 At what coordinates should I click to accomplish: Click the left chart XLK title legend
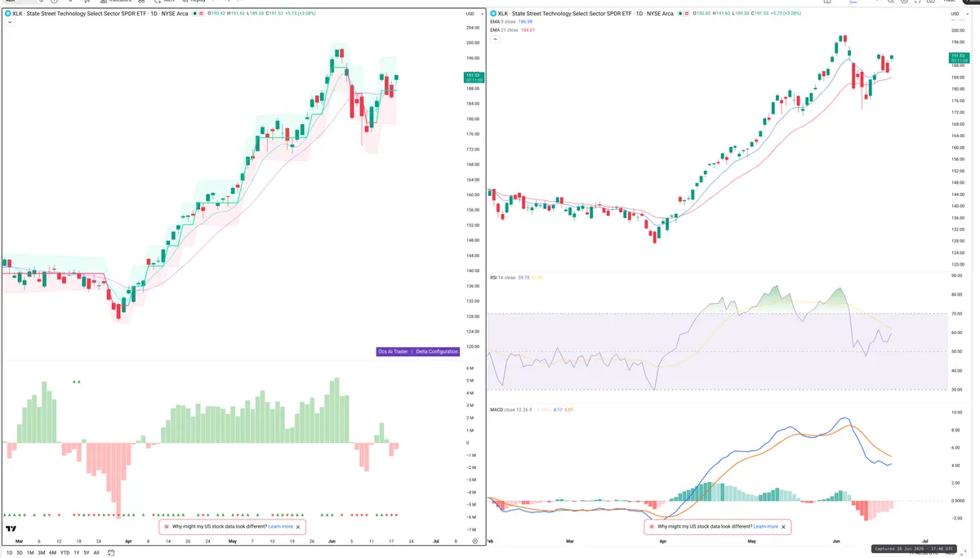(x=100, y=13)
